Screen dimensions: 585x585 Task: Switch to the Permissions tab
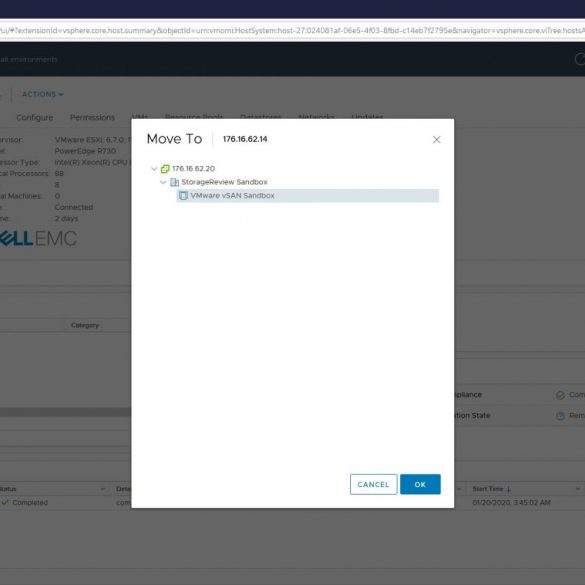92,118
